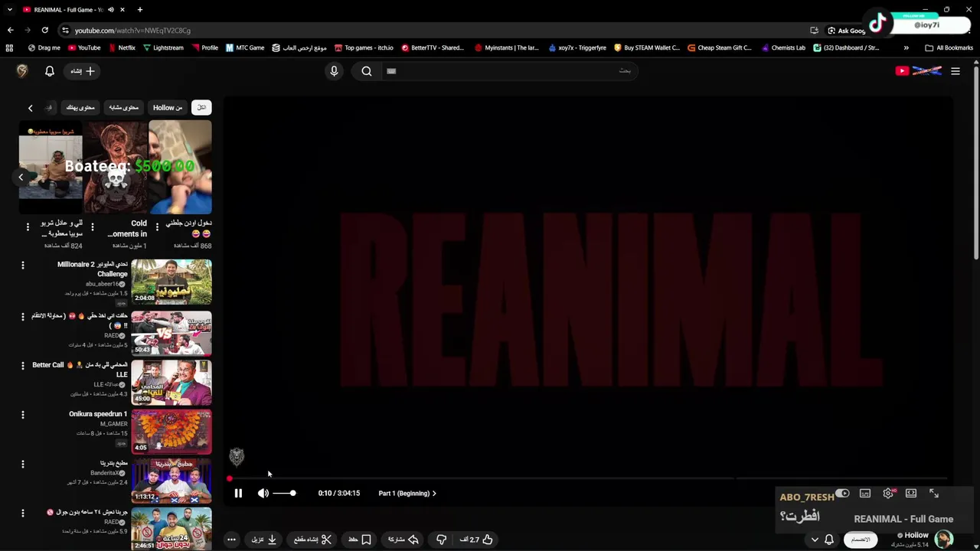Click the white subscription join button
Image resolution: width=980 pixels, height=551 pixels.
pos(861,540)
